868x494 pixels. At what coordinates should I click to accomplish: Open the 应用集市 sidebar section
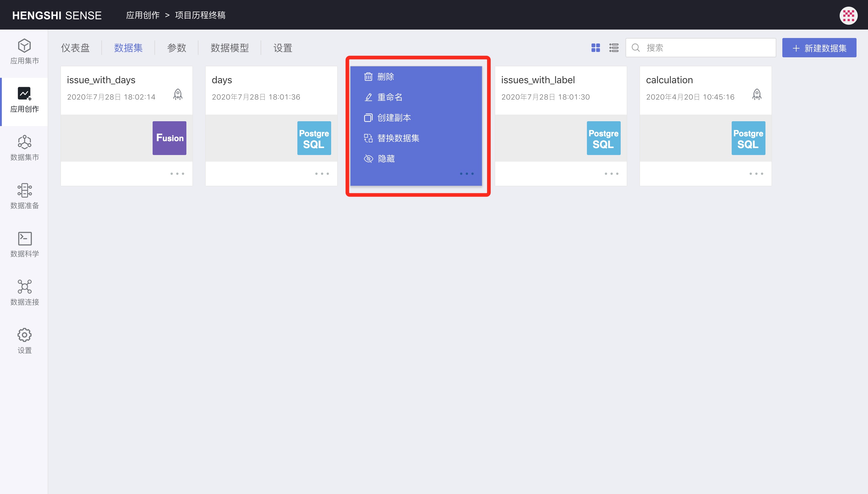(x=24, y=52)
